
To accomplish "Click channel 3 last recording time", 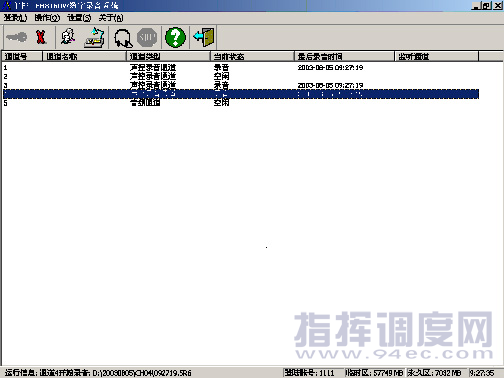I will (x=330, y=85).
